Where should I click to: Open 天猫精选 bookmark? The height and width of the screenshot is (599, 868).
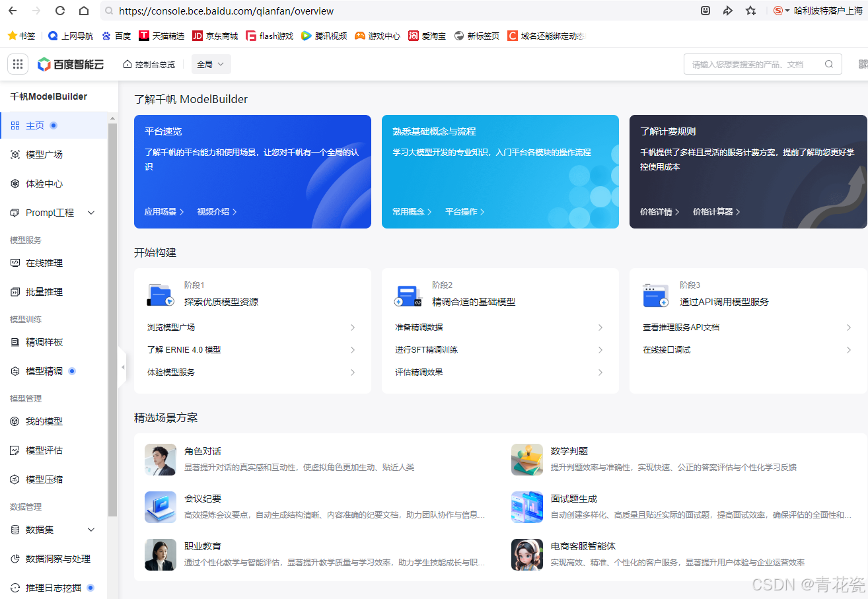coord(162,36)
